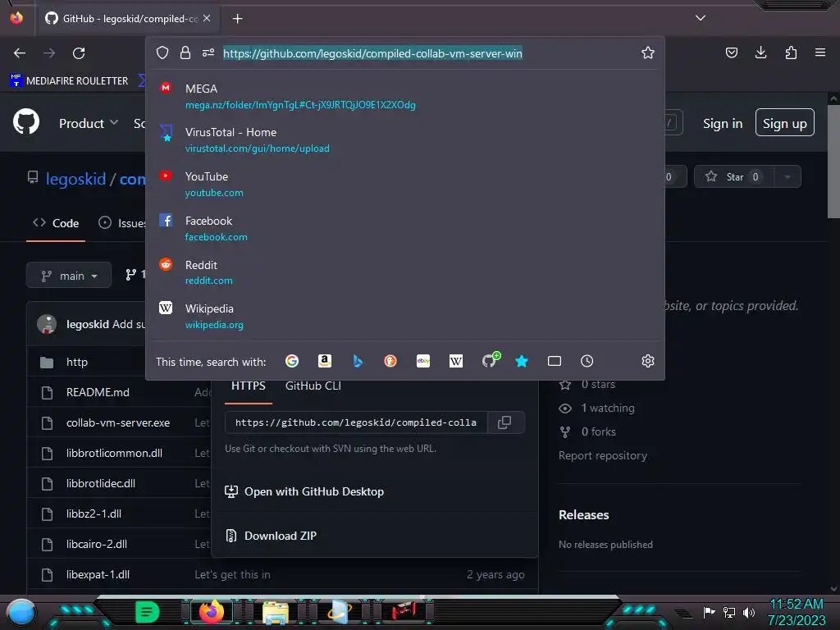Open the legoskid owner link

[75, 179]
